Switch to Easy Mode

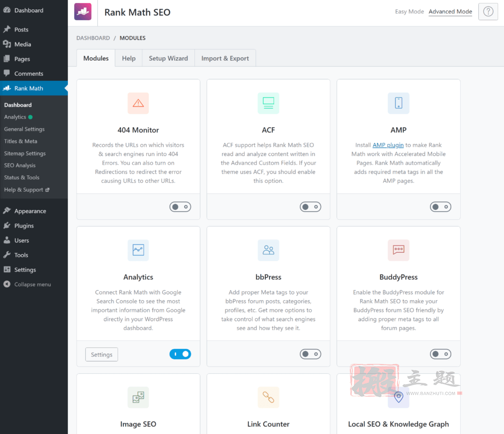[409, 12]
